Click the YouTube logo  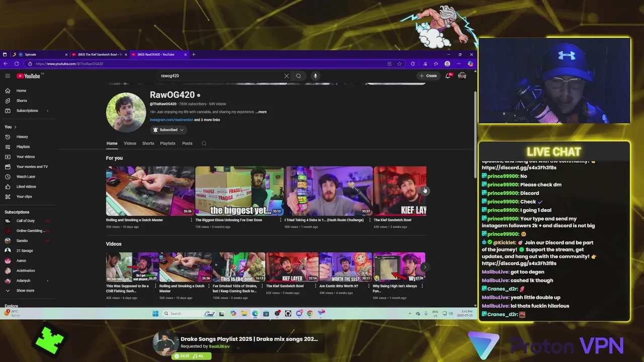pyautogui.click(x=28, y=76)
